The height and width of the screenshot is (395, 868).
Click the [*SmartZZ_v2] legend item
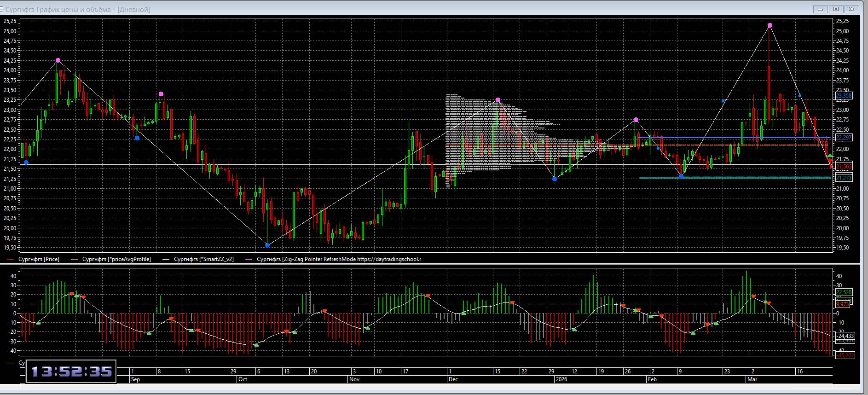[203, 259]
